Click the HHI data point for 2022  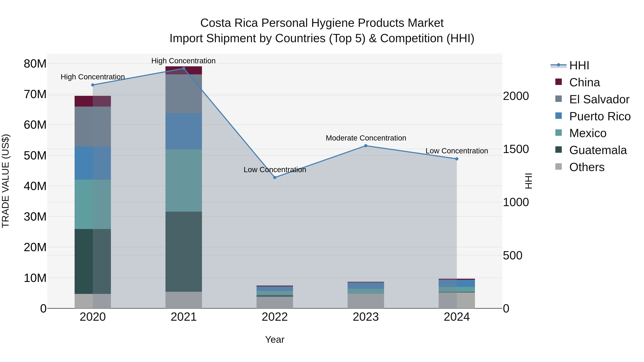[275, 178]
